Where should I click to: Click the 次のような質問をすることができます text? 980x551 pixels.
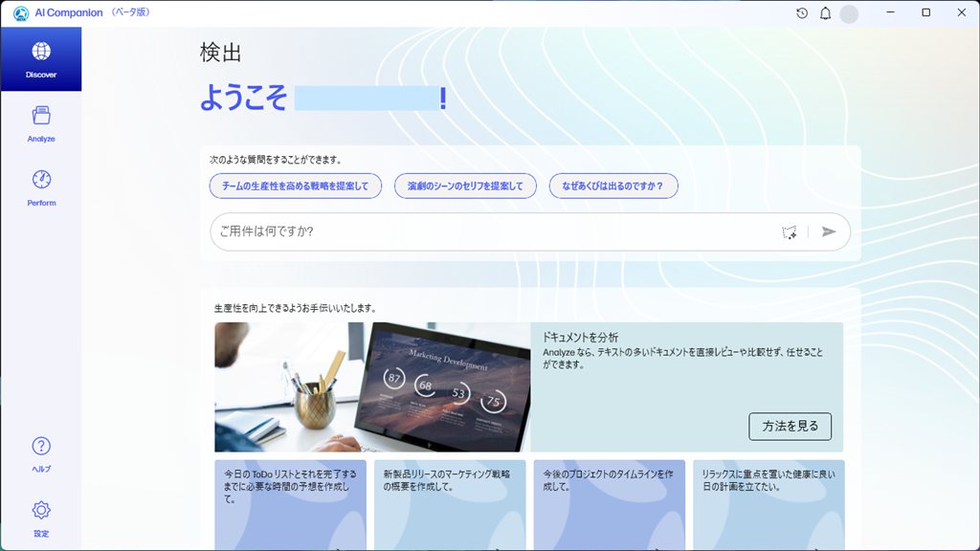tap(276, 160)
